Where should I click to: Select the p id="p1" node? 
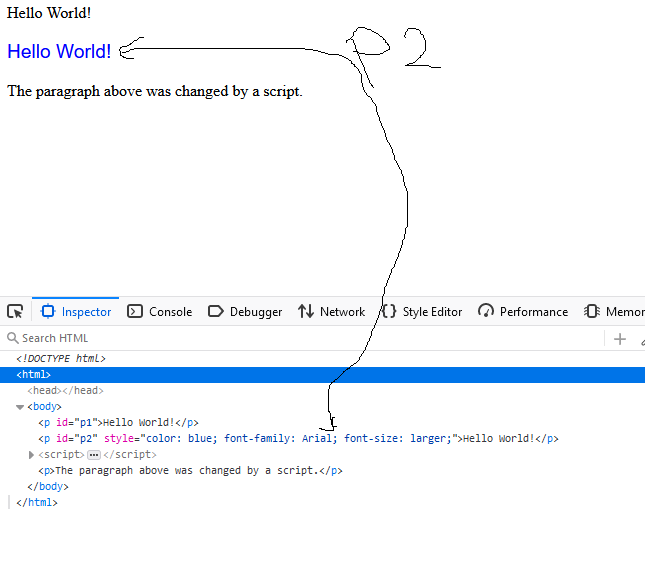tap(118, 422)
